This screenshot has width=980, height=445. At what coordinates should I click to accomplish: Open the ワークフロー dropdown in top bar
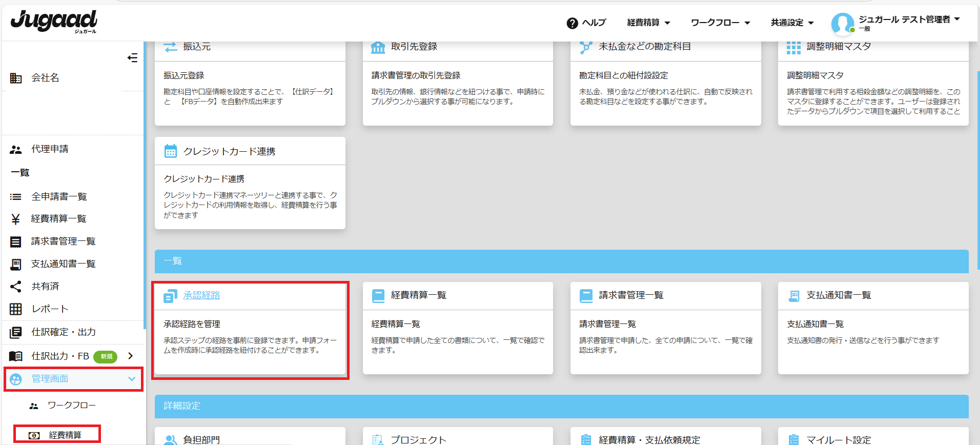[720, 23]
